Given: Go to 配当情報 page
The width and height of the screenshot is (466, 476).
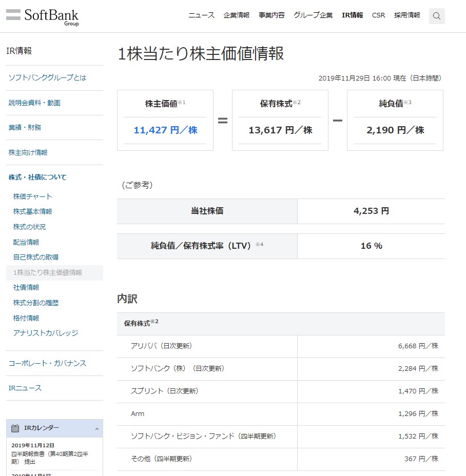Looking at the screenshot, I should click(26, 242).
